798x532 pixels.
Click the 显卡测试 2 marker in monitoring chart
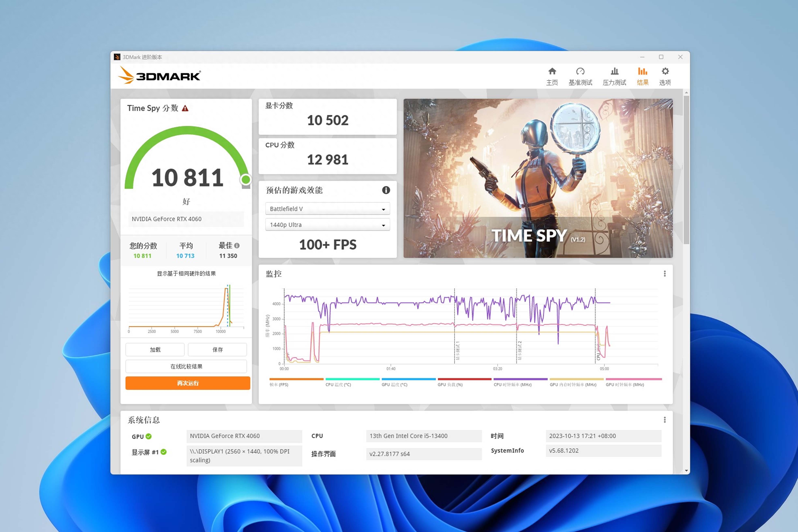point(519,351)
